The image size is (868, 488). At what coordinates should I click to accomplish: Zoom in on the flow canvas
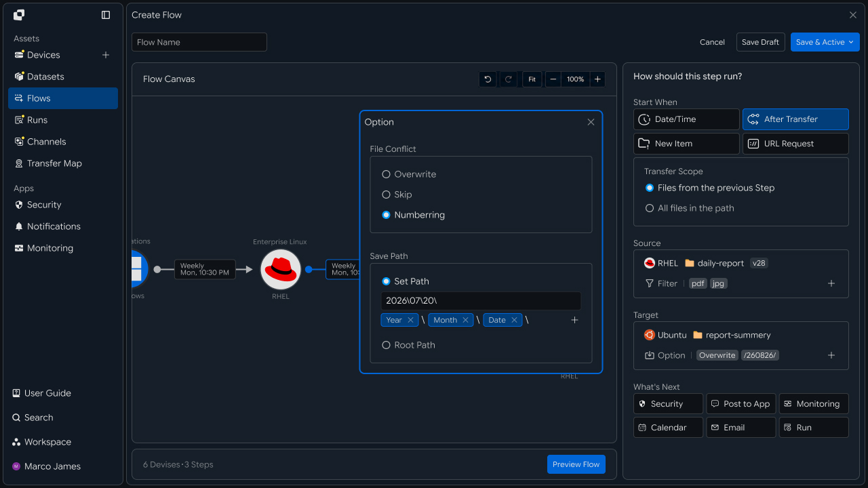coord(597,79)
